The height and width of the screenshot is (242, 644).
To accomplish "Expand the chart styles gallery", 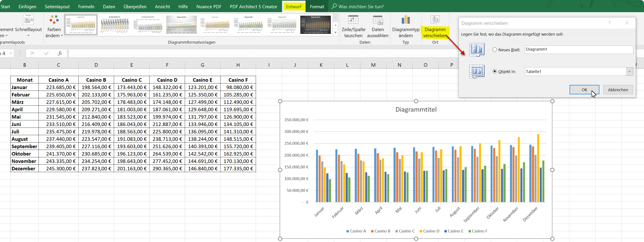I will (336, 33).
